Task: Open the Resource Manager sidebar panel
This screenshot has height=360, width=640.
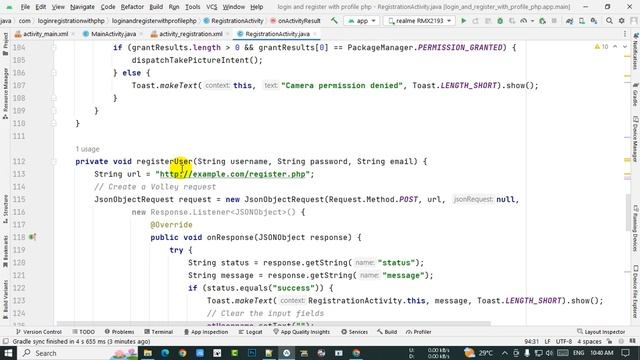Action: (x=5, y=93)
